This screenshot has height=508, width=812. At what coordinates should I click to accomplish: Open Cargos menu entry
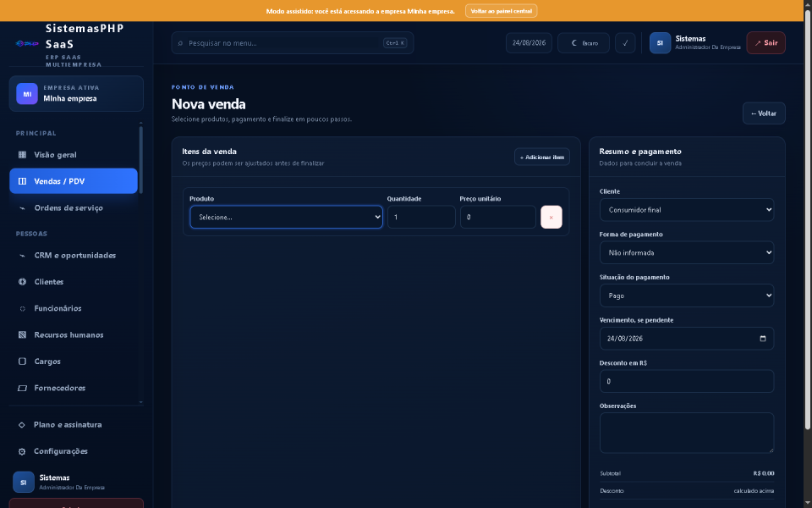(74, 362)
